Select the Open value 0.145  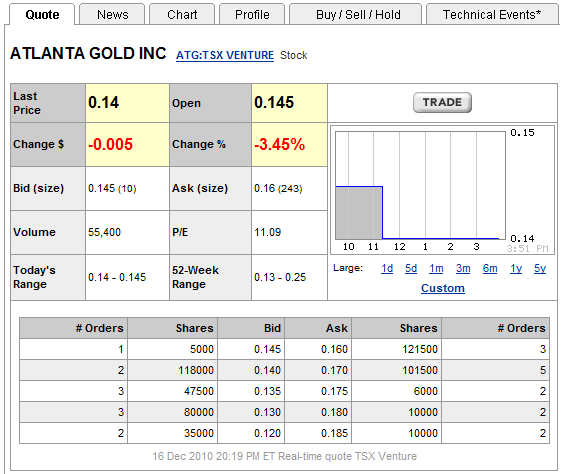[274, 103]
